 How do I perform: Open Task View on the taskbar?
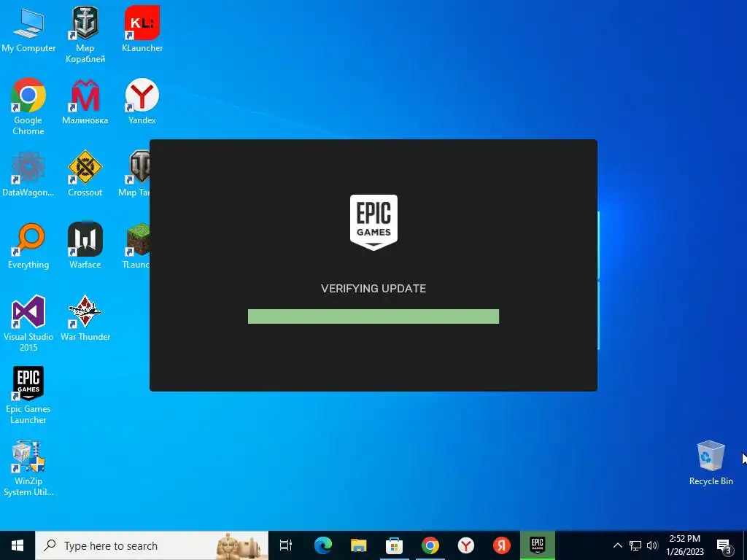pos(286,545)
